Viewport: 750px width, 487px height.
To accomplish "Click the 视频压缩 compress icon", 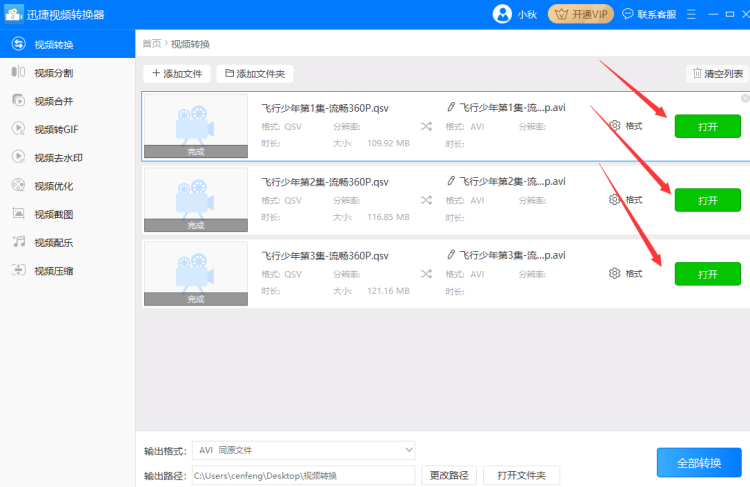I will [x=19, y=270].
